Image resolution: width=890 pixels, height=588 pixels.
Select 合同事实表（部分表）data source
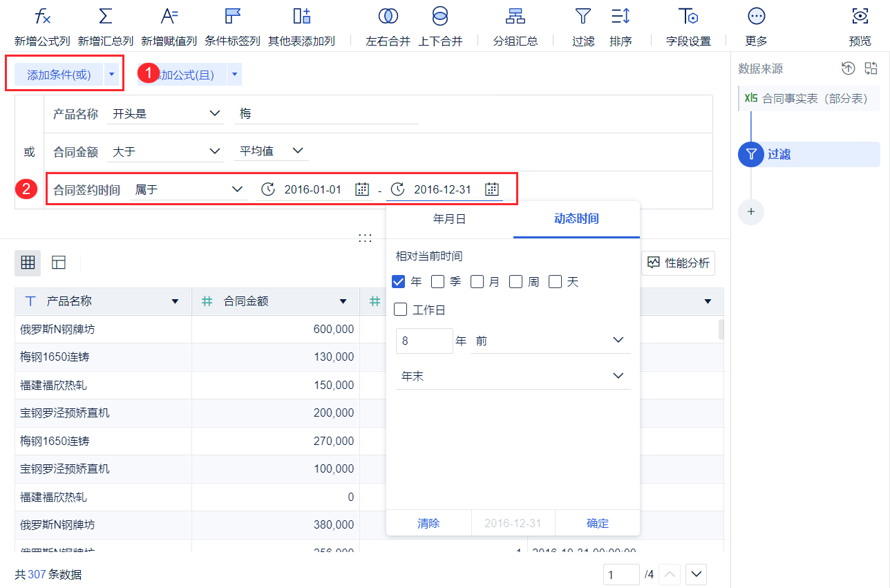point(809,99)
